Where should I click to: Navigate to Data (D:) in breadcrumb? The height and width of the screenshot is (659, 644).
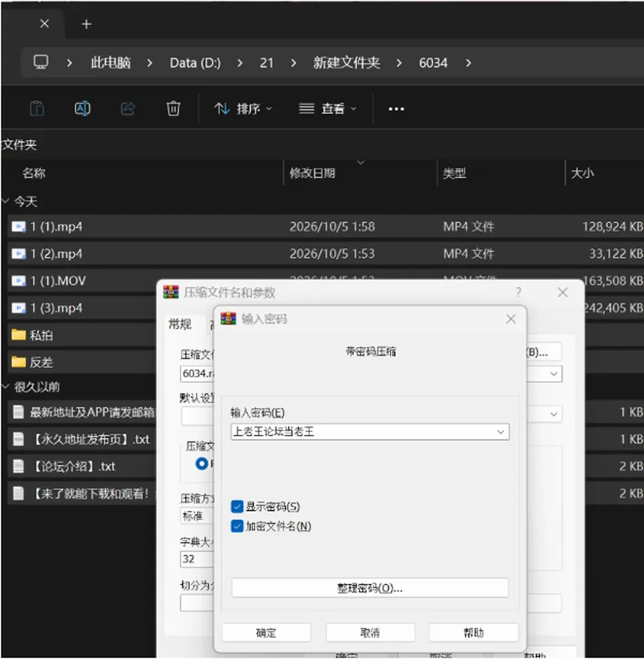(x=195, y=63)
